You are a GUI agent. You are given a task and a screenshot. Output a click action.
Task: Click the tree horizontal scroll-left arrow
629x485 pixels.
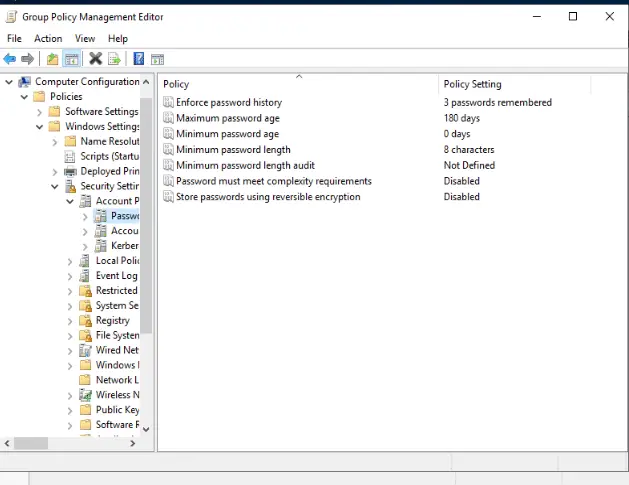[x=7, y=443]
